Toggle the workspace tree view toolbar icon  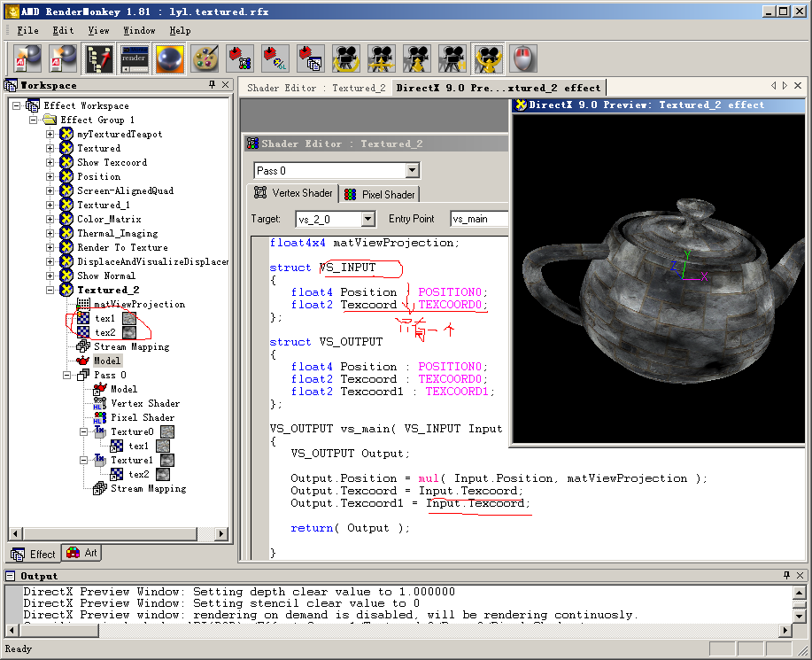(x=98, y=58)
